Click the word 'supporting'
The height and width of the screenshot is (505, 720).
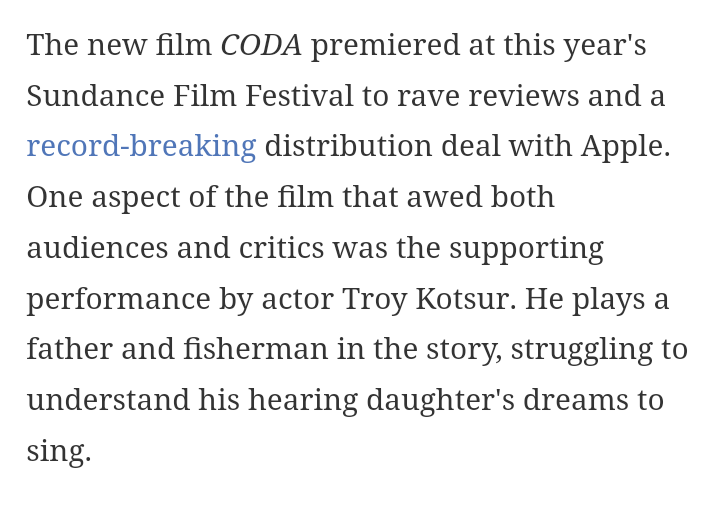[523, 248]
